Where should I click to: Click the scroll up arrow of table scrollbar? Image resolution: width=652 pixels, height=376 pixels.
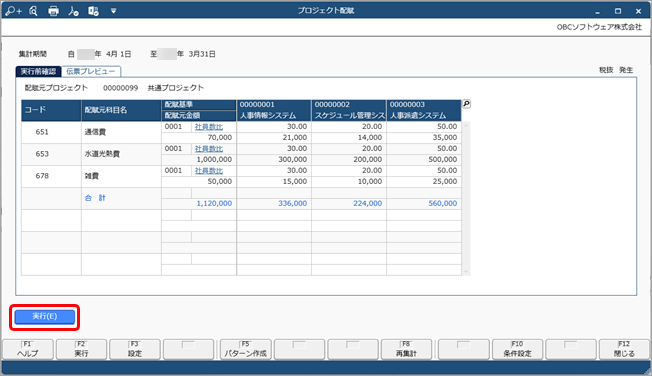pos(466,125)
